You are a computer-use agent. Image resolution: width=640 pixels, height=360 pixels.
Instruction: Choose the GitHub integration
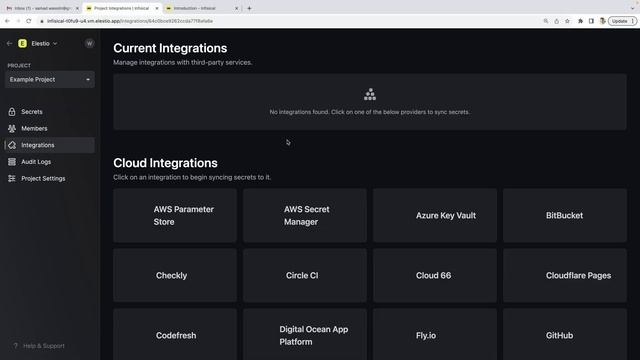tap(565, 334)
